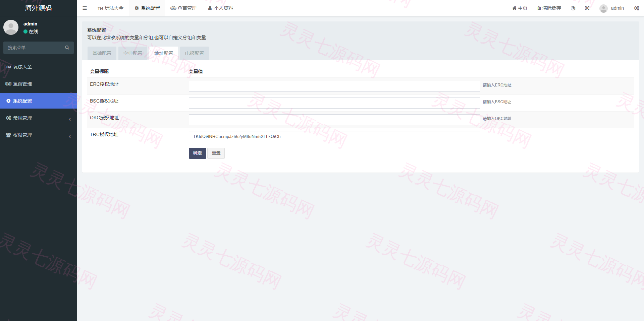Image resolution: width=644 pixels, height=321 pixels.
Task: Open the 电报配置 tab
Action: coord(195,53)
